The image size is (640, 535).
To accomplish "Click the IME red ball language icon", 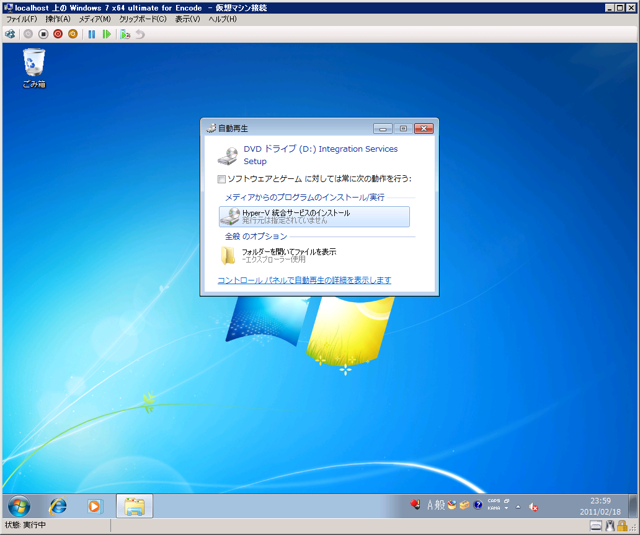I will [416, 505].
